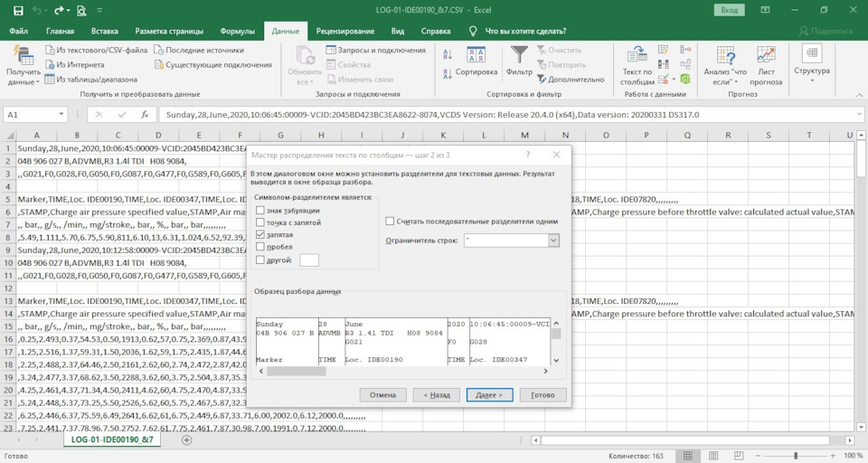
Task: Click the insert function fx icon
Action: [x=145, y=115]
